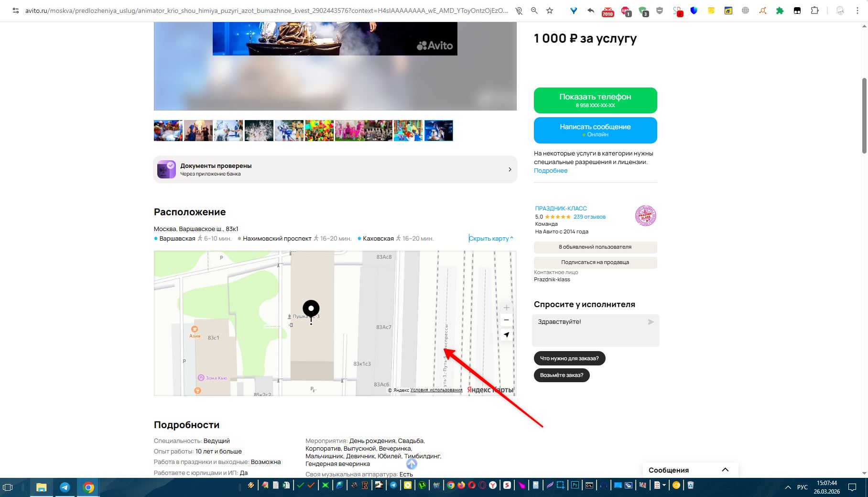This screenshot has width=868, height=497.
Task: Open the Chrome three-dot menu
Action: click(x=857, y=11)
